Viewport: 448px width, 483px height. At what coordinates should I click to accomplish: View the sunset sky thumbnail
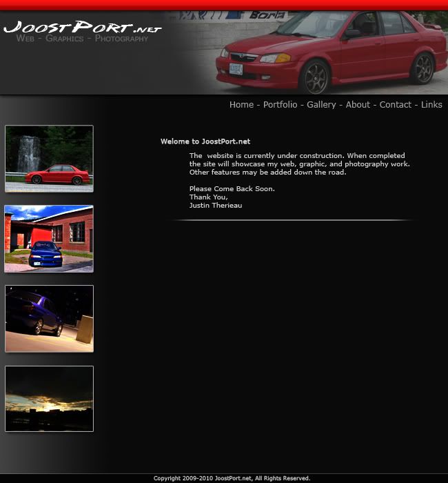[x=49, y=399]
